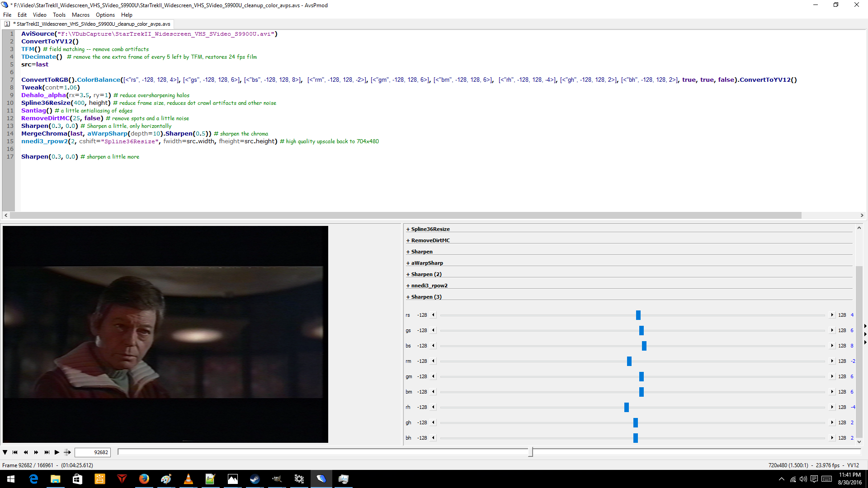Reset rh value by clicking its blue -4

[853, 407]
